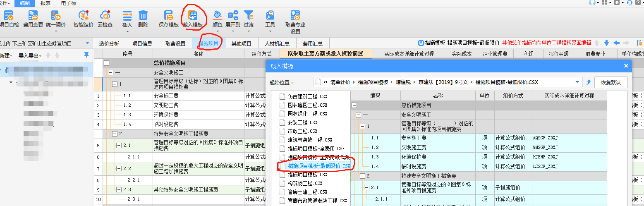644x206 pixels.
Task: Switch to the 电子标 ribbon tab
Action: pyautogui.click(x=68, y=3)
